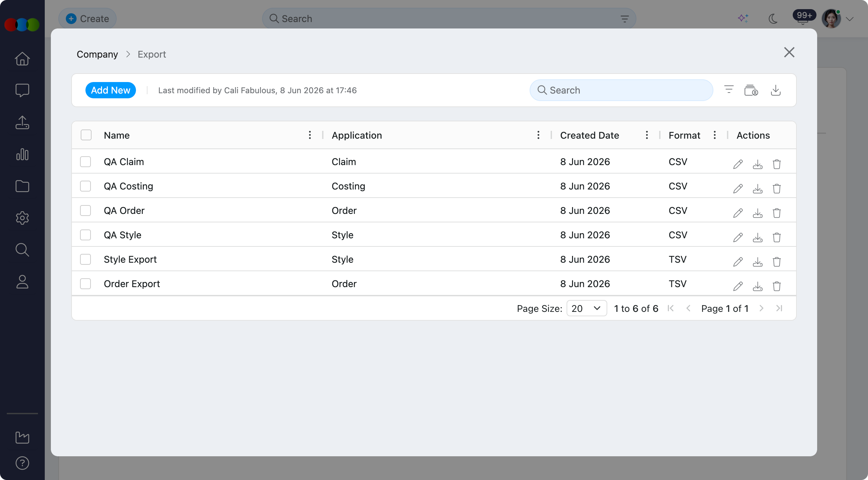This screenshot has width=868, height=480.
Task: Open the upload sidebar icon
Action: tap(22, 122)
